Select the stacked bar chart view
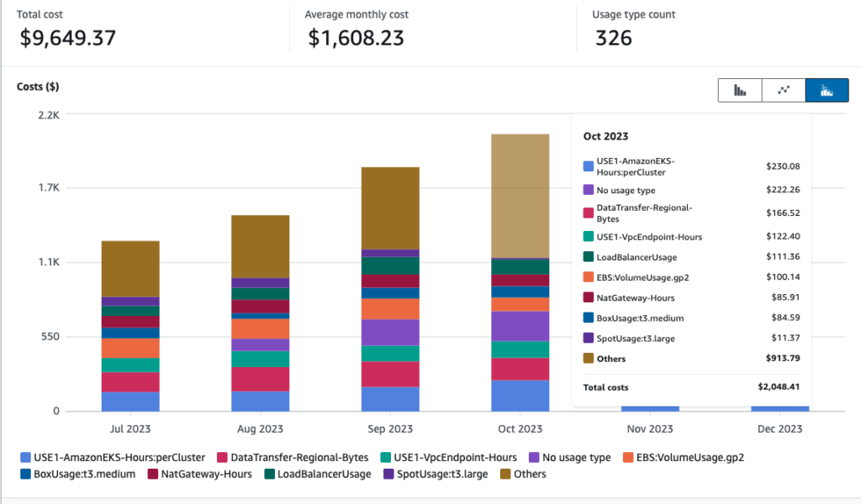The height and width of the screenshot is (504, 861). (x=827, y=91)
